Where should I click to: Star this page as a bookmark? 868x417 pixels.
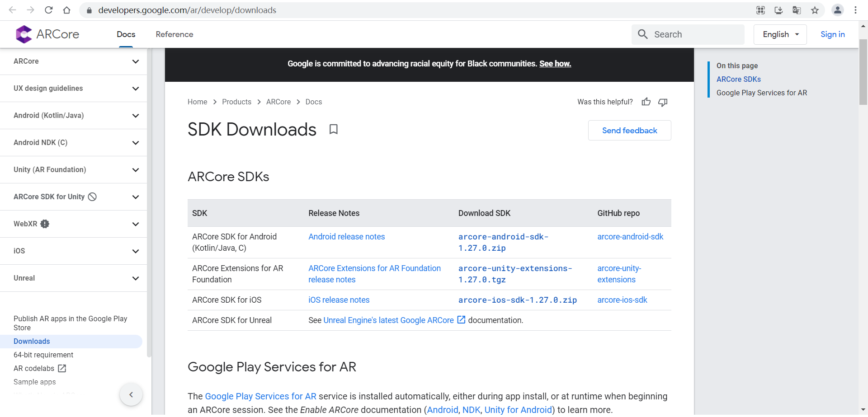click(x=815, y=10)
